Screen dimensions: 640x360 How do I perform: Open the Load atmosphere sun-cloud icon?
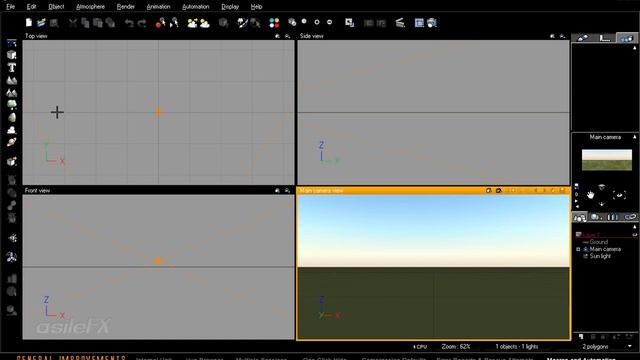click(192, 23)
